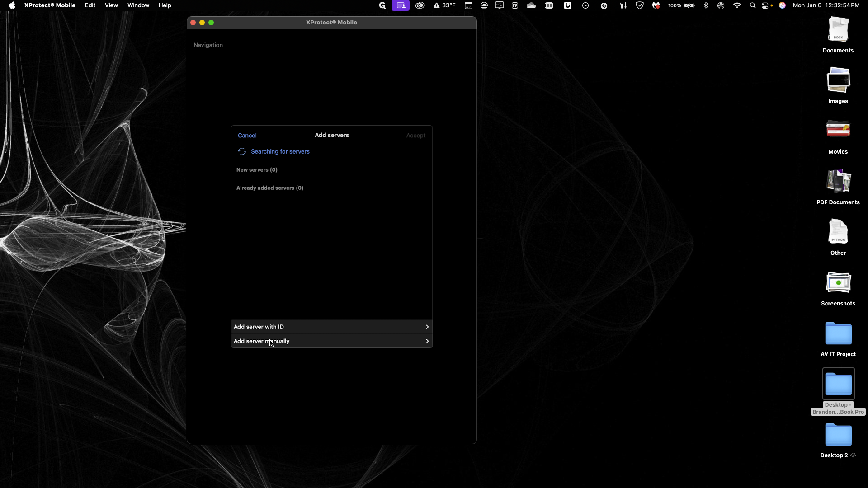
Task: Select the Other stack on desktop
Action: coord(838,237)
